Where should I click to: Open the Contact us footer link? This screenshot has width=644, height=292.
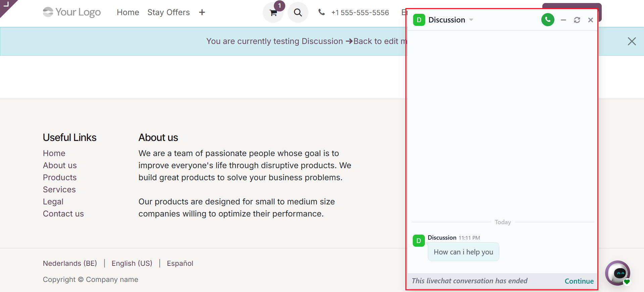pyautogui.click(x=63, y=214)
